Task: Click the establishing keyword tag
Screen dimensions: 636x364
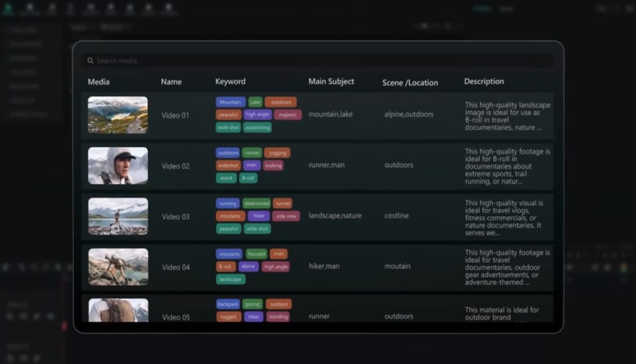Action: pos(257,127)
